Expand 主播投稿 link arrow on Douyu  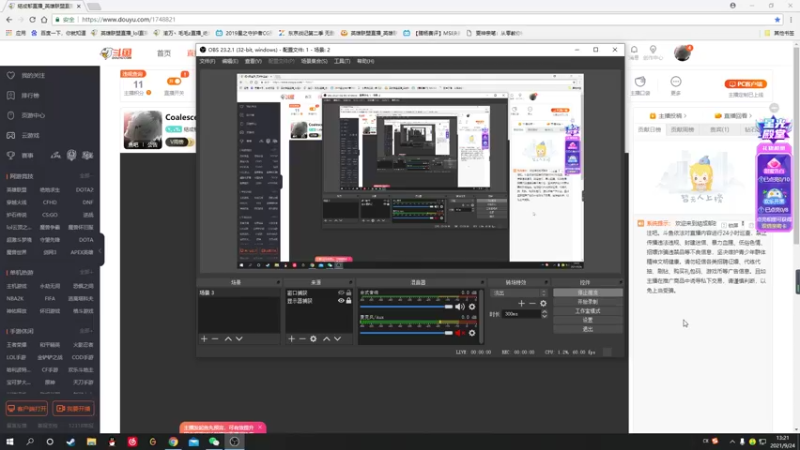point(685,116)
